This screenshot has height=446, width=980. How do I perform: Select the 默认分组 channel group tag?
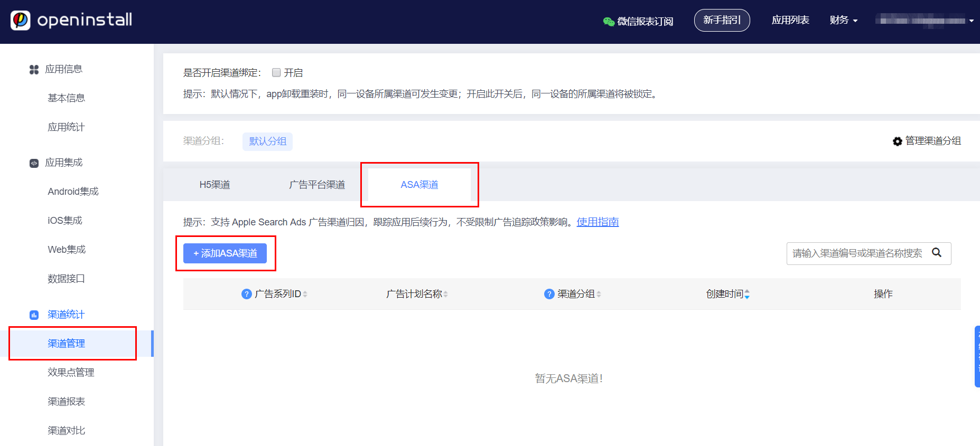(x=267, y=141)
